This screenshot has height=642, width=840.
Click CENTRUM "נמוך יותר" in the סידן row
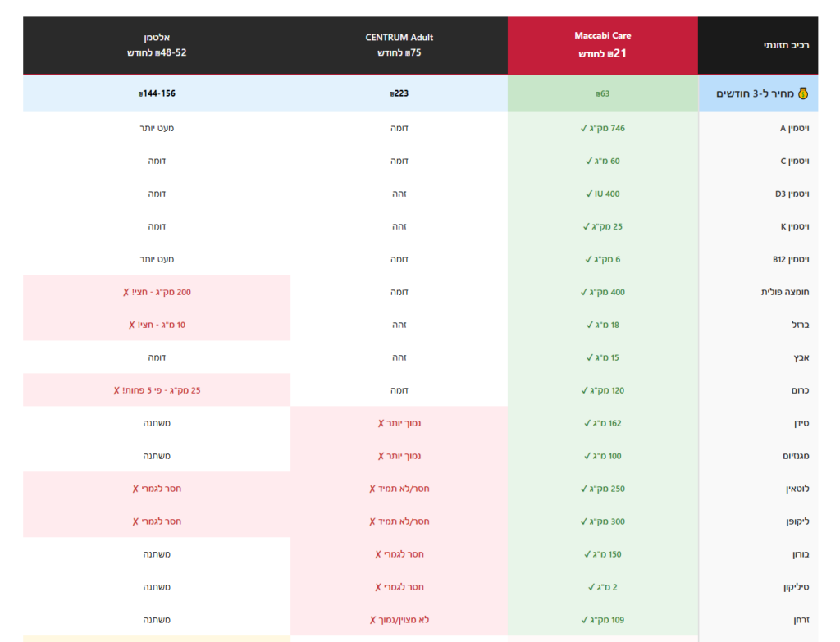(x=399, y=423)
